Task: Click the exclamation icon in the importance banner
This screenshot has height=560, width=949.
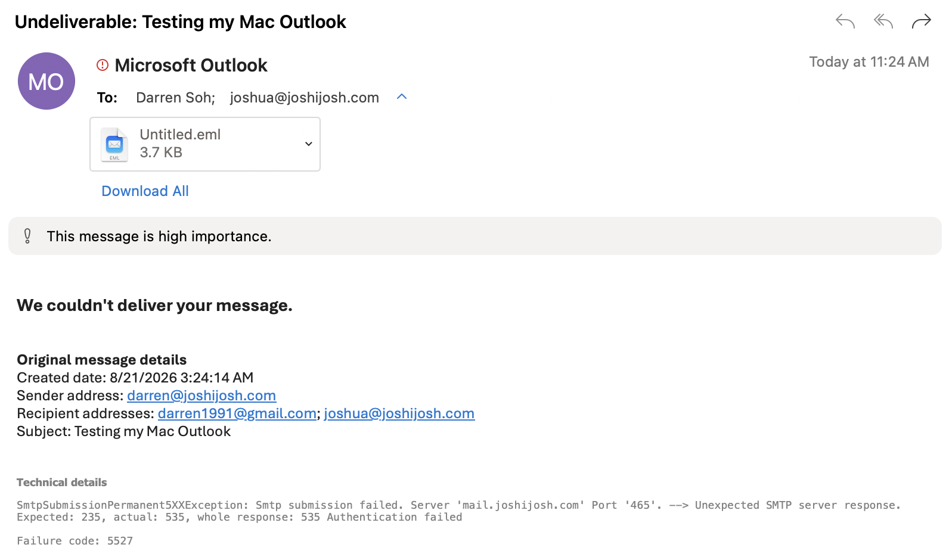Action: [x=27, y=236]
